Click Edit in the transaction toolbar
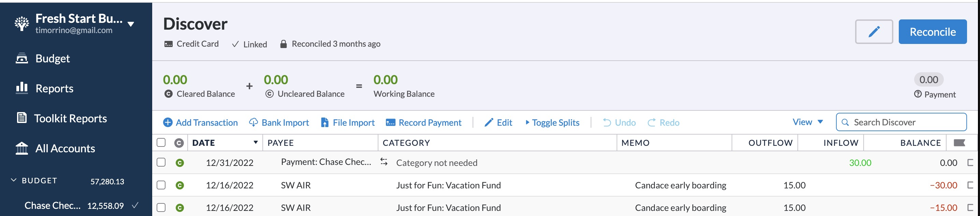The image size is (980, 216). tap(499, 122)
